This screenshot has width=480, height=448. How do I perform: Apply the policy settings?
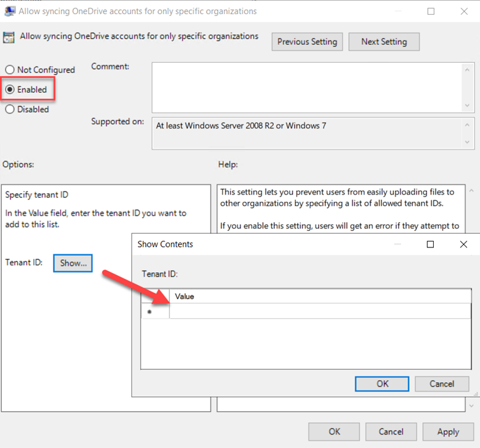[x=448, y=432]
